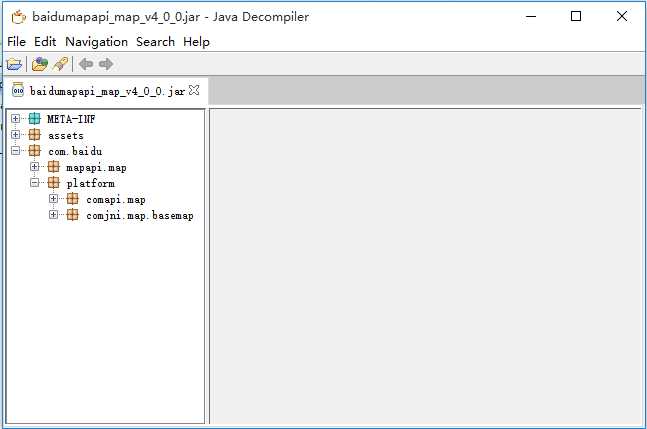Click the mapapi.map package icon
The image size is (647, 429).
(x=54, y=167)
